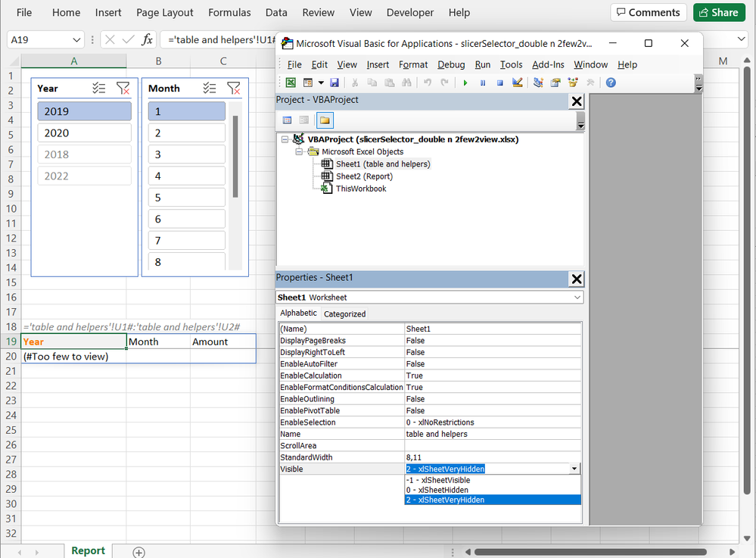756x558 pixels.
Task: Open Properties Window toolbar icon
Action: tap(555, 83)
